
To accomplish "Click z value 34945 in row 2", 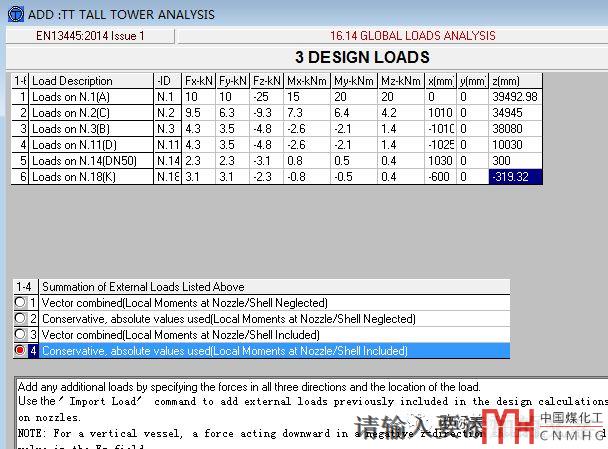I will 515,113.
